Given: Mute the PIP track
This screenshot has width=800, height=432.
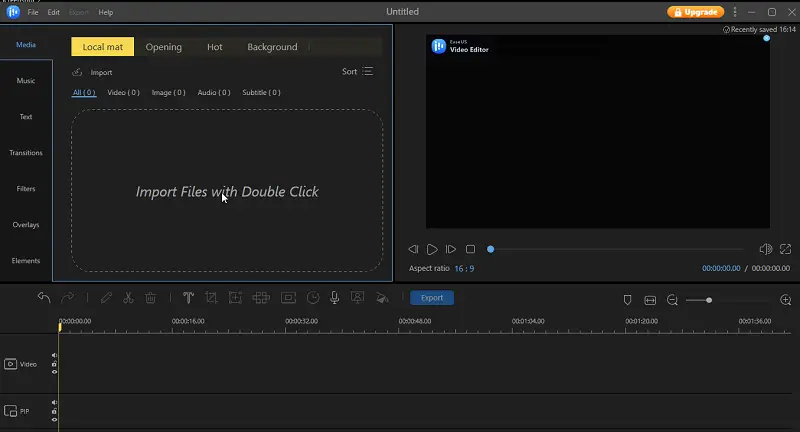Looking at the screenshot, I should coord(54,402).
